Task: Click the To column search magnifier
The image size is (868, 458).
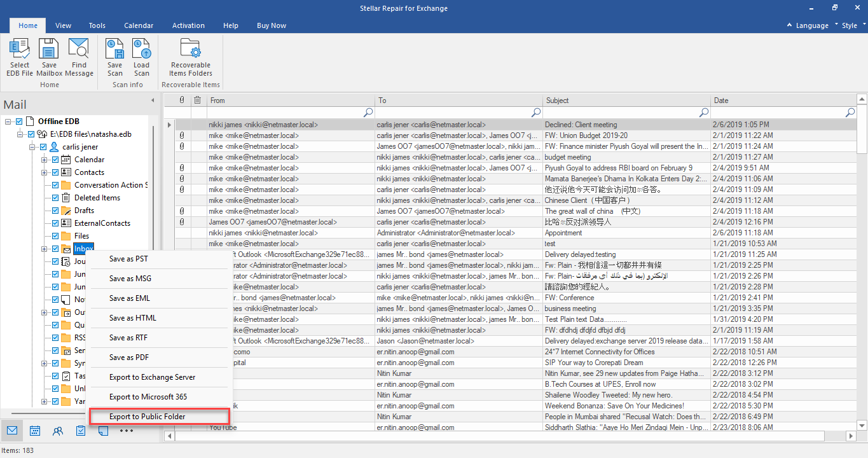Action: click(536, 113)
